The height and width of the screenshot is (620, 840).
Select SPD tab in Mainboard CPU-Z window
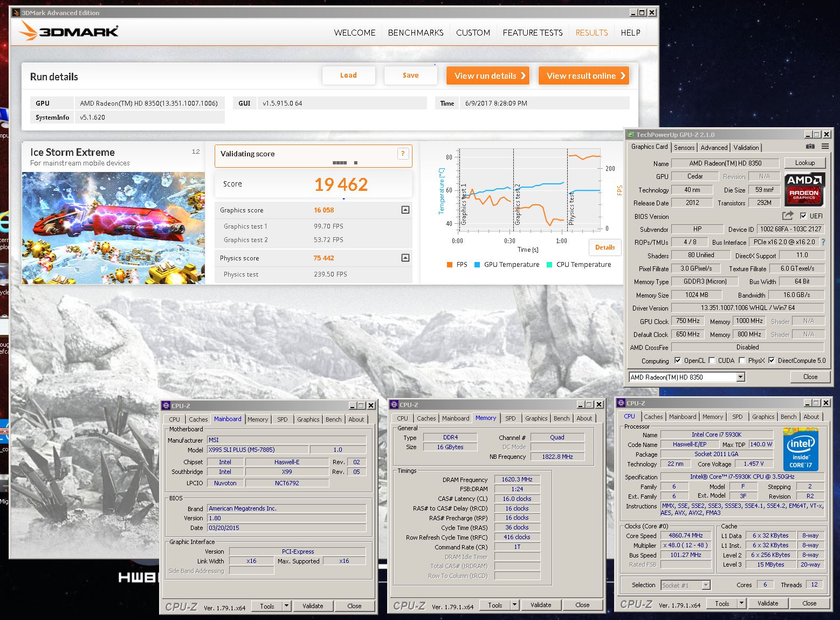(282, 419)
